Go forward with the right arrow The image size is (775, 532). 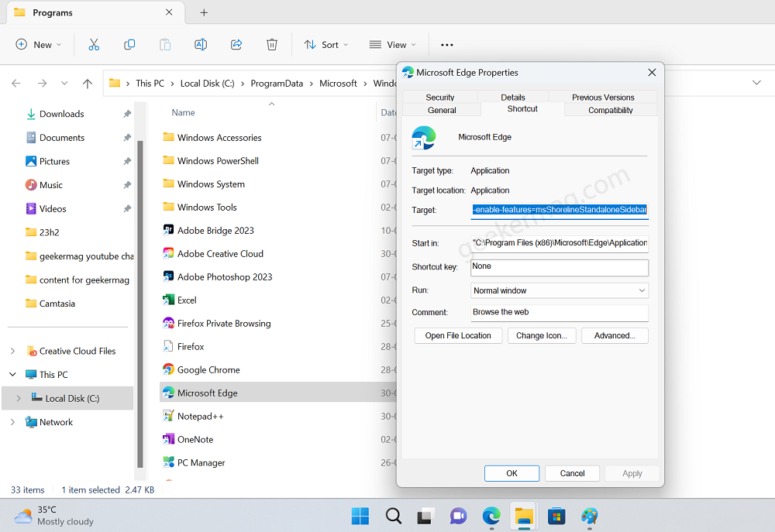pyautogui.click(x=42, y=84)
